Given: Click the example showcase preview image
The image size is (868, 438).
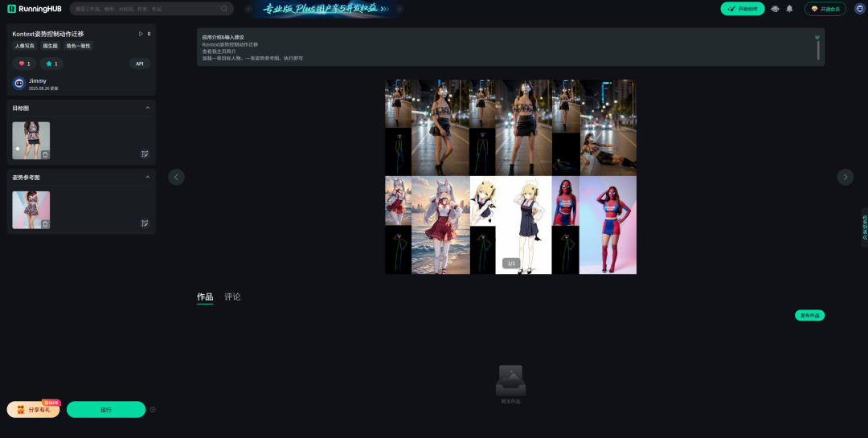Looking at the screenshot, I should pyautogui.click(x=510, y=177).
